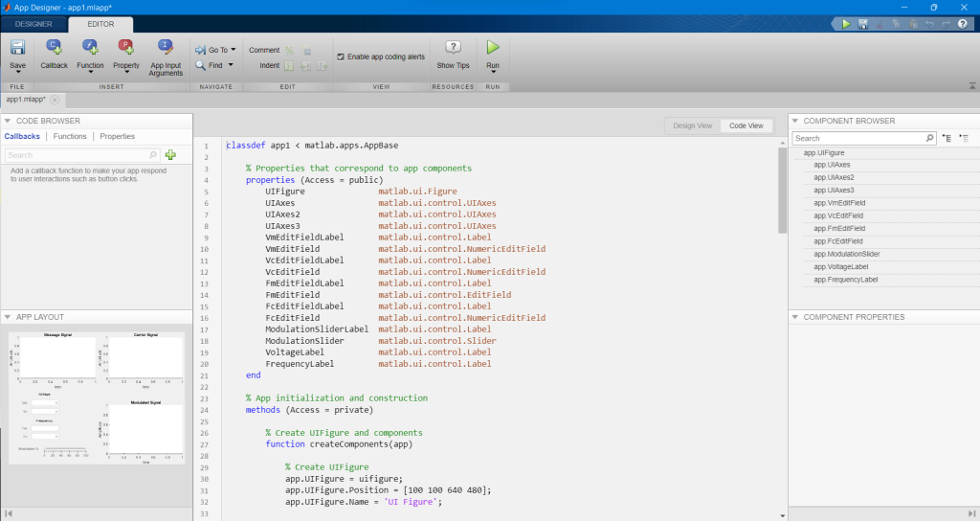
Task: Click the green run arrow in the quick access bar
Action: tap(845, 23)
